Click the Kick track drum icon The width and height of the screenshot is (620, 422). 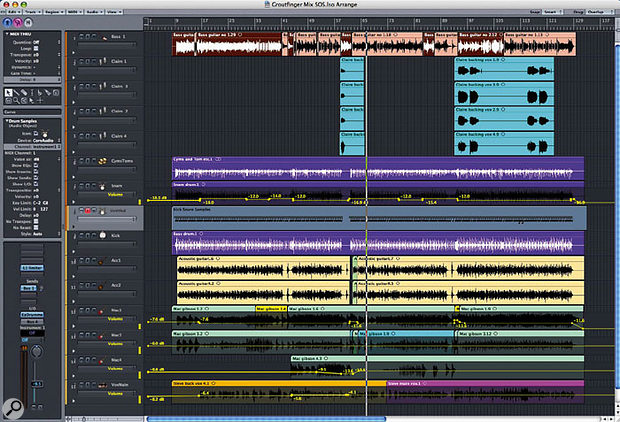coord(103,235)
